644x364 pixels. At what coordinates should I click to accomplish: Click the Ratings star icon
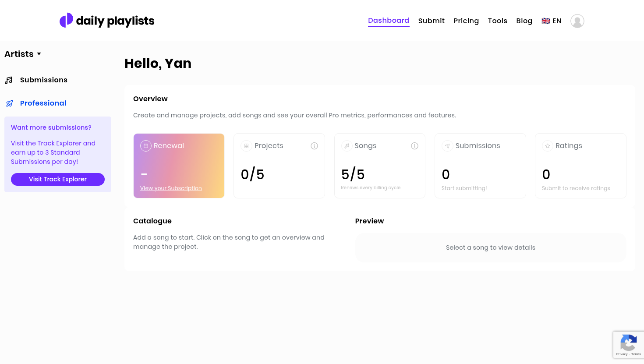click(x=548, y=146)
